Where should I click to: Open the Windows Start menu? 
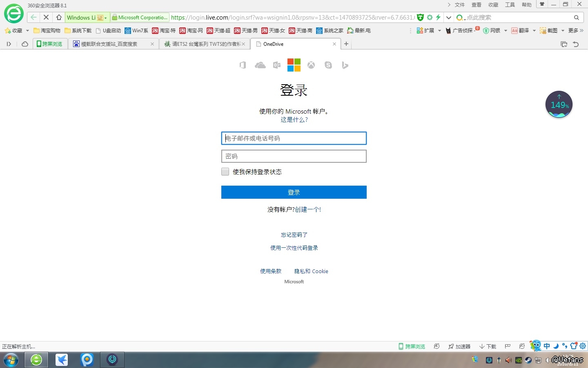(x=11, y=360)
